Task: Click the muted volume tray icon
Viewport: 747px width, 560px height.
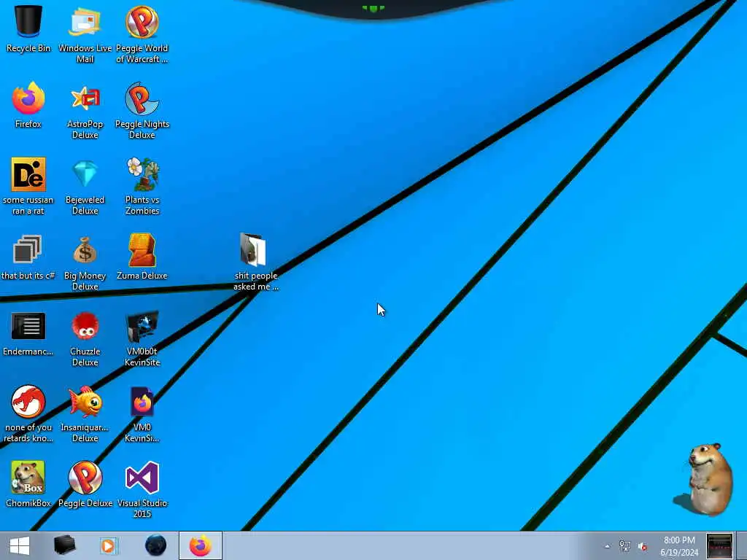Action: tap(643, 546)
